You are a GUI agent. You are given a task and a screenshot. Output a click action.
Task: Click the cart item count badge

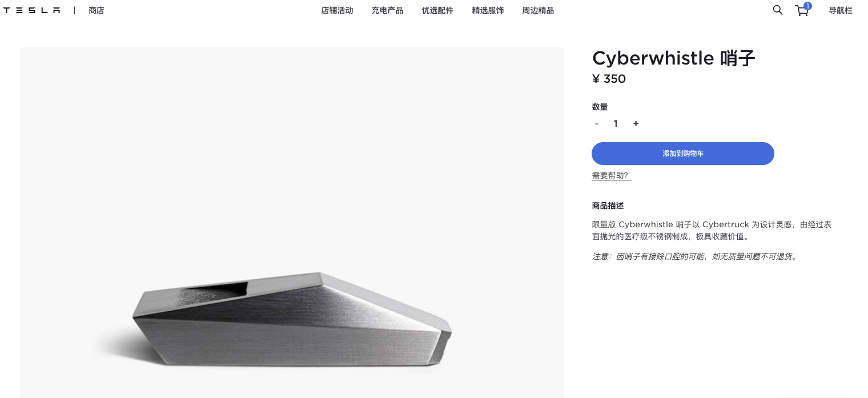click(807, 6)
